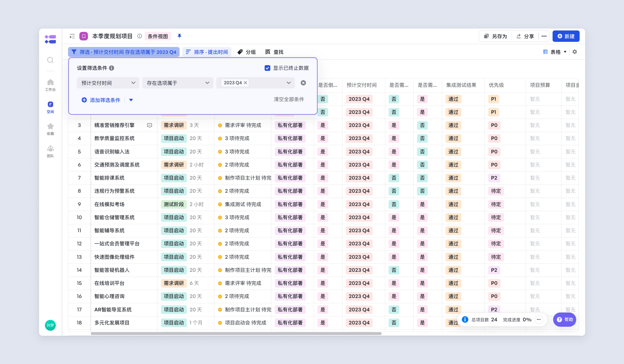
Task: Click 项目启动会 待完成 in 多元化发展项目 row
Action: click(x=246, y=323)
